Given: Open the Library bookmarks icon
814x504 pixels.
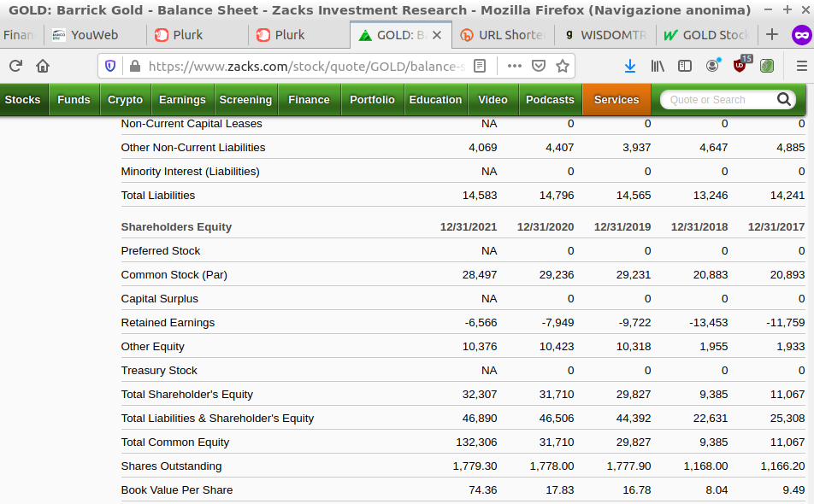Looking at the screenshot, I should (658, 66).
